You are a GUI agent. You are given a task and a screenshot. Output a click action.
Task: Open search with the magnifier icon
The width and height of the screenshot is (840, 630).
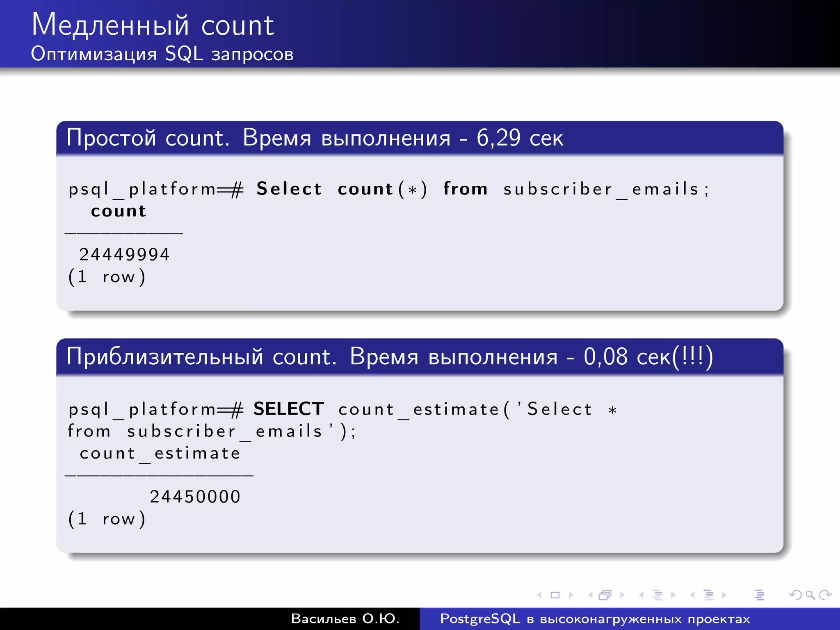click(810, 595)
